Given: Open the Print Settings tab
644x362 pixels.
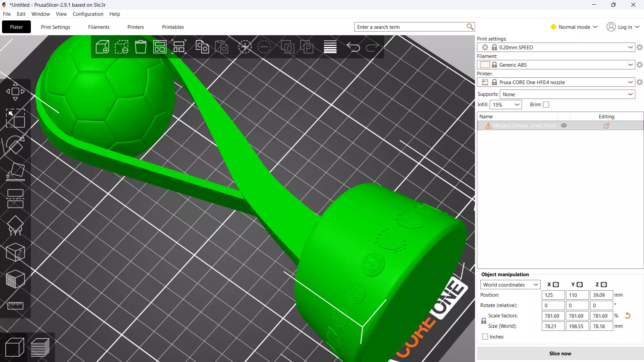Looking at the screenshot, I should click(x=55, y=27).
